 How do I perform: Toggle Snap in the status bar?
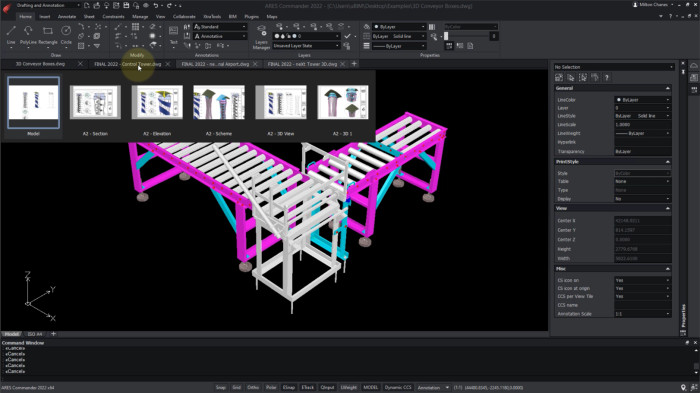click(221, 387)
